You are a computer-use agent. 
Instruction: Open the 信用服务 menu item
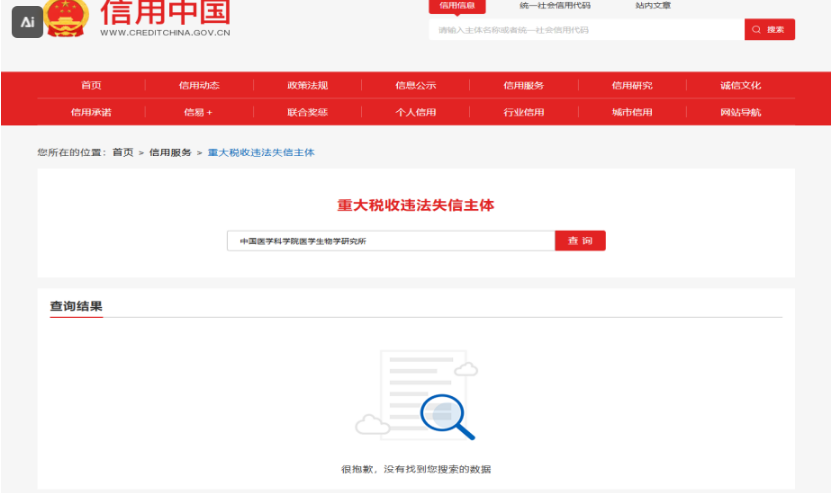[523, 85]
